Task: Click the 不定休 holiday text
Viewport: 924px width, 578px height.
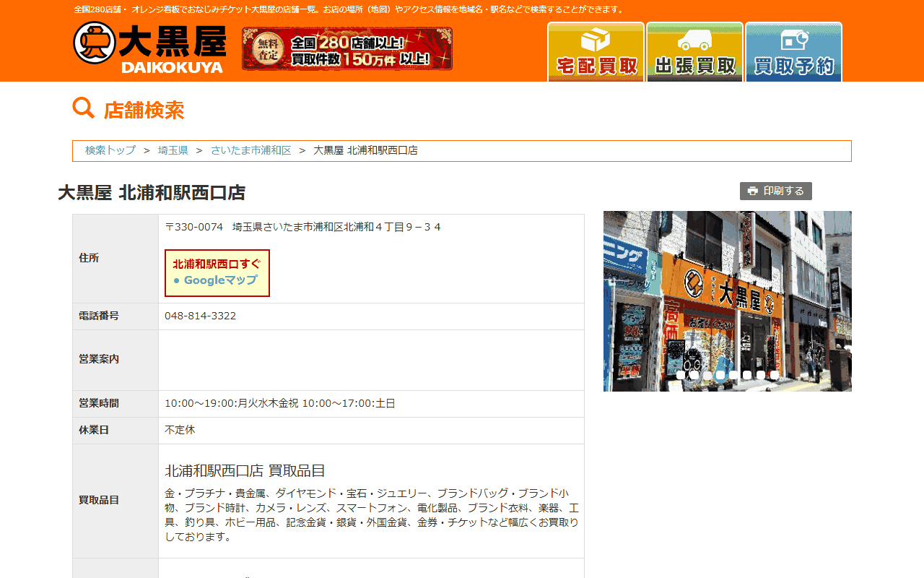Action: (x=180, y=430)
